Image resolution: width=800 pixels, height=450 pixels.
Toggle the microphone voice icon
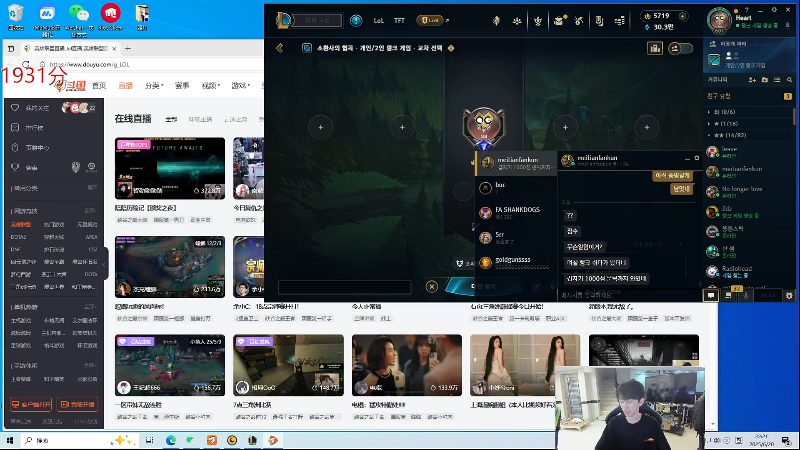point(746,295)
